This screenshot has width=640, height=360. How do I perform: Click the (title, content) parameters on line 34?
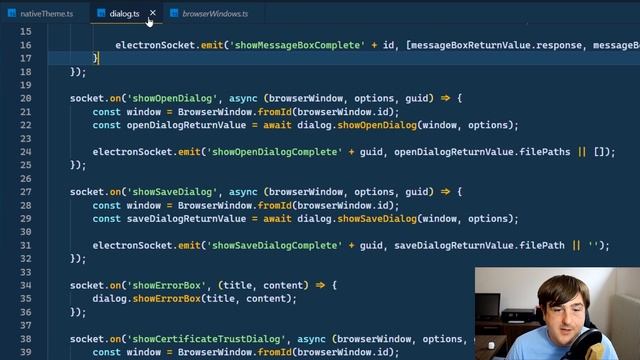[263, 285]
